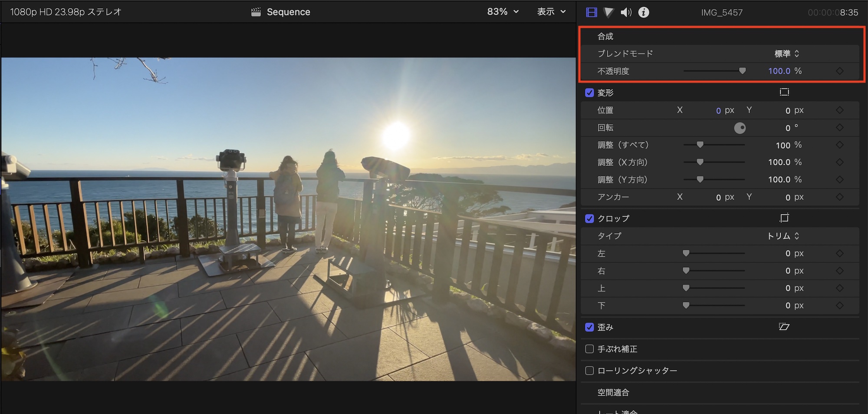Click the 1080p HD 23.98p ステレオ format label
The height and width of the screenshot is (414, 868).
tap(66, 12)
